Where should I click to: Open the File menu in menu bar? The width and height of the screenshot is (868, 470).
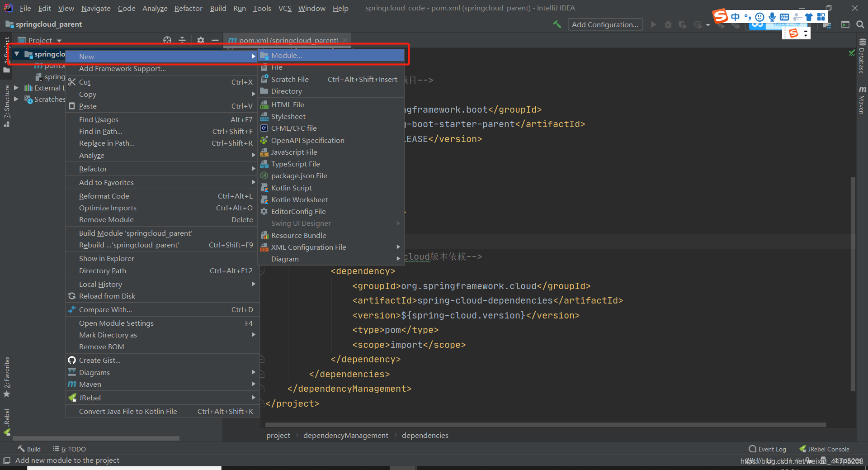point(25,8)
